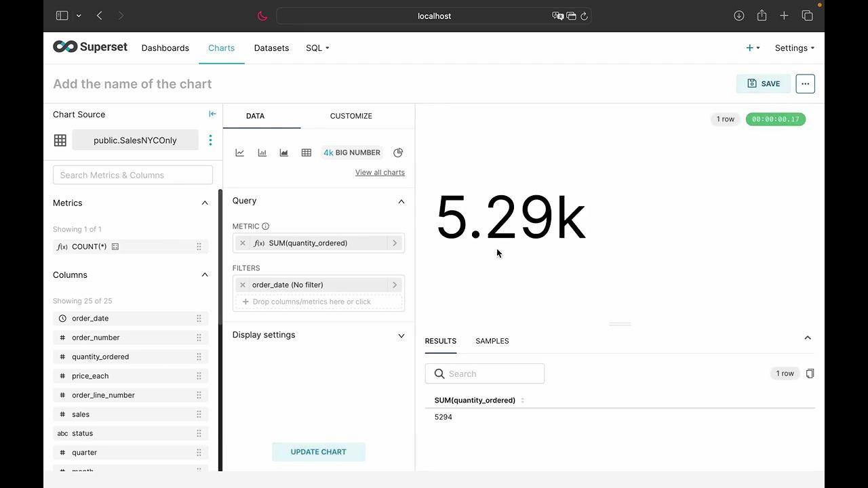Viewport: 868px width, 488px height.
Task: Collapse the Metrics section
Action: tap(205, 203)
